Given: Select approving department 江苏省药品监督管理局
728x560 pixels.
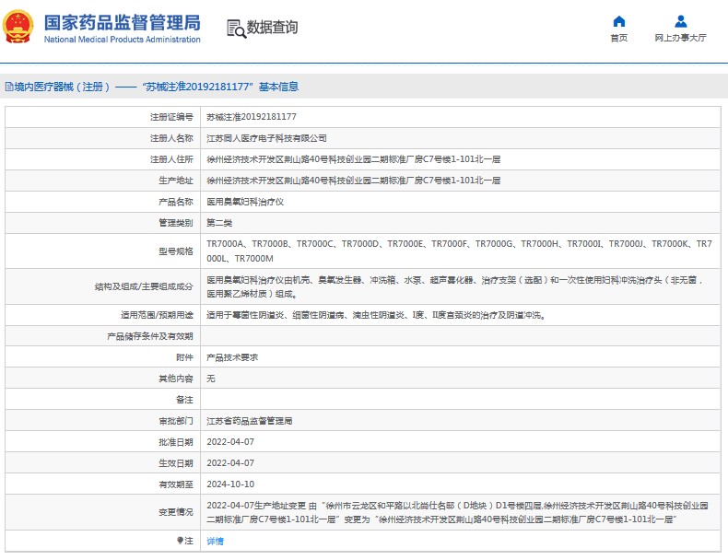Looking at the screenshot, I should (x=250, y=421).
